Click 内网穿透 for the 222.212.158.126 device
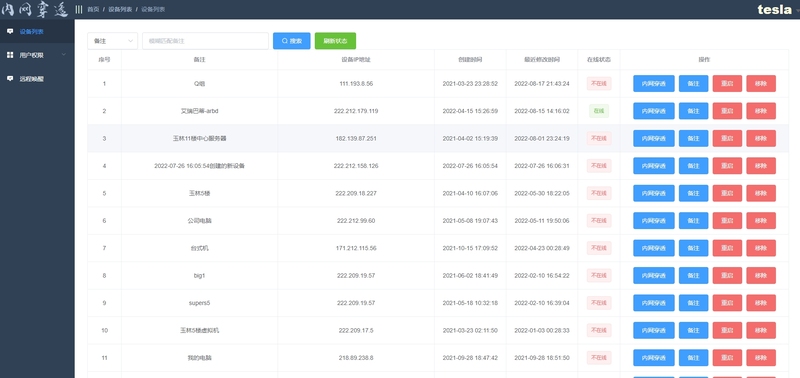Screen dimensions: 800x378 [654, 166]
